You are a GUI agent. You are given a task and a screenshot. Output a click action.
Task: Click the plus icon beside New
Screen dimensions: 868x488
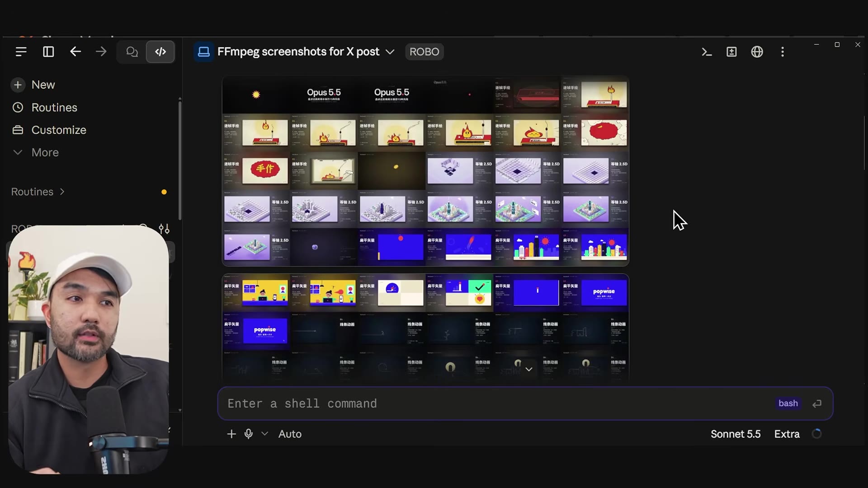click(18, 84)
